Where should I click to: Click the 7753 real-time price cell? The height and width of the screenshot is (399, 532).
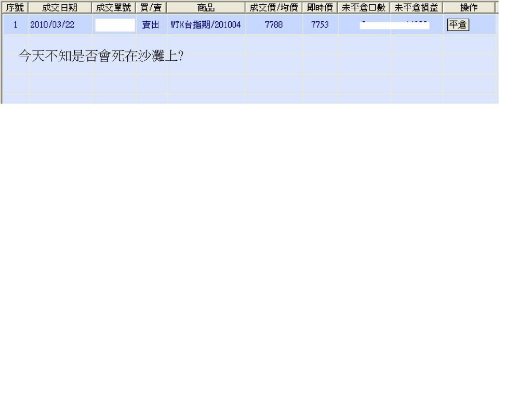click(320, 24)
